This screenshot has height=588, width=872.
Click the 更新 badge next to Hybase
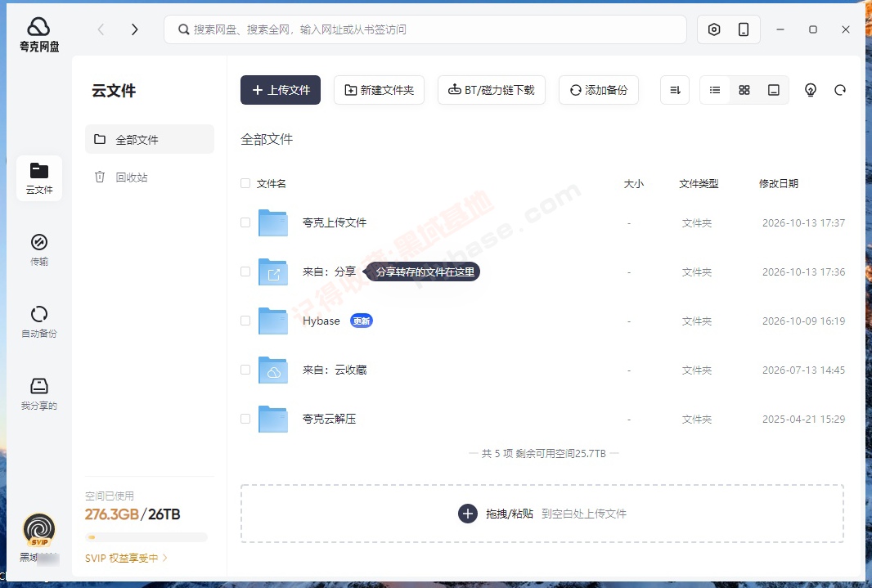point(362,321)
